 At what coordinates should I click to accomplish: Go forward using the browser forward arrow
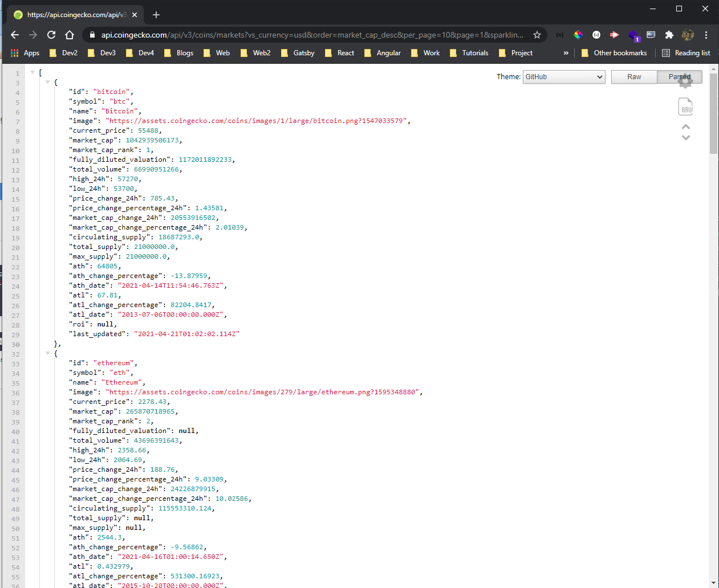[33, 35]
